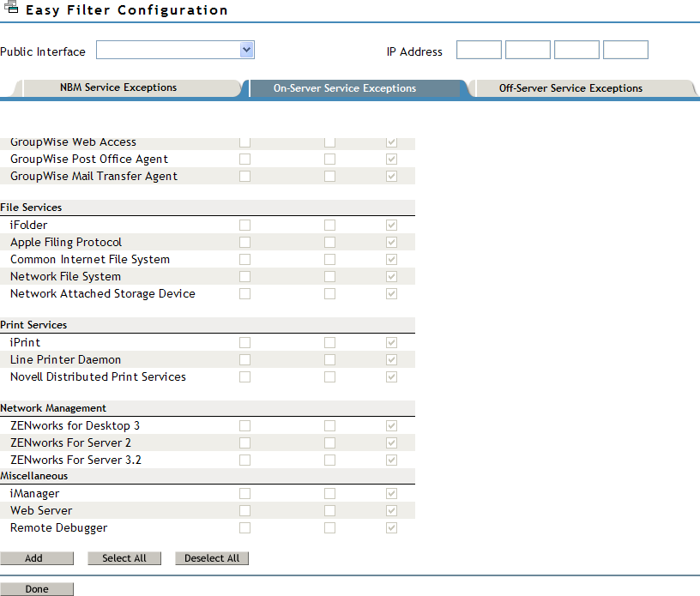Click the first IP Address octet field

[479, 50]
